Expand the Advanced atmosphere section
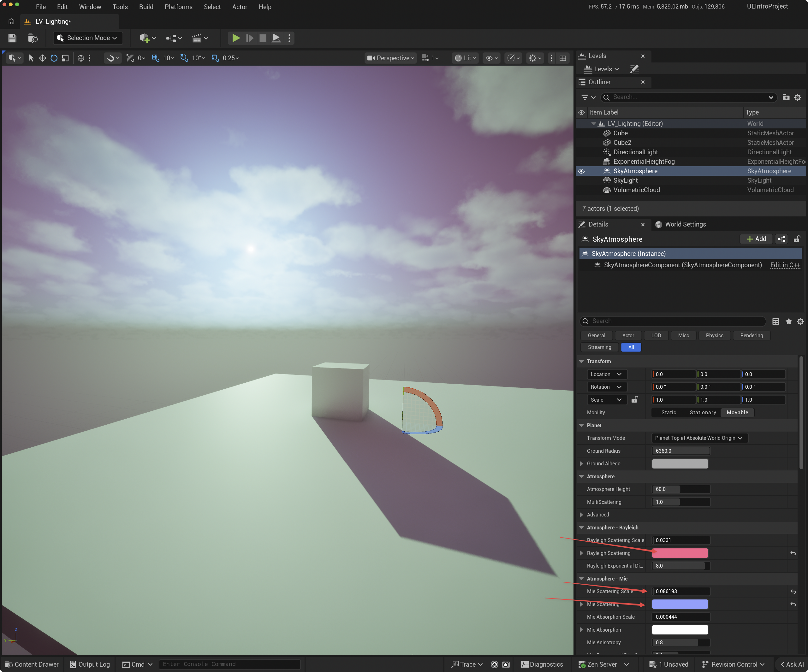This screenshot has height=672, width=808. click(x=581, y=515)
